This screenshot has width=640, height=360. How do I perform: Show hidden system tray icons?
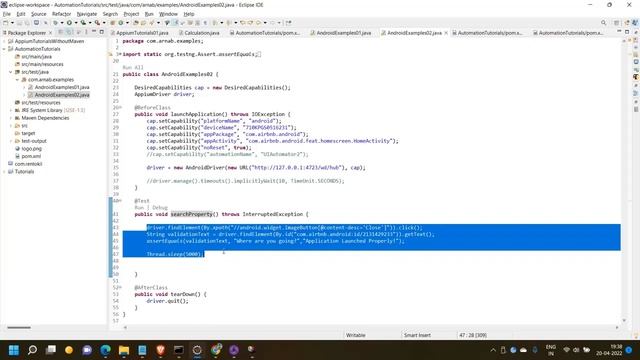[493, 350]
